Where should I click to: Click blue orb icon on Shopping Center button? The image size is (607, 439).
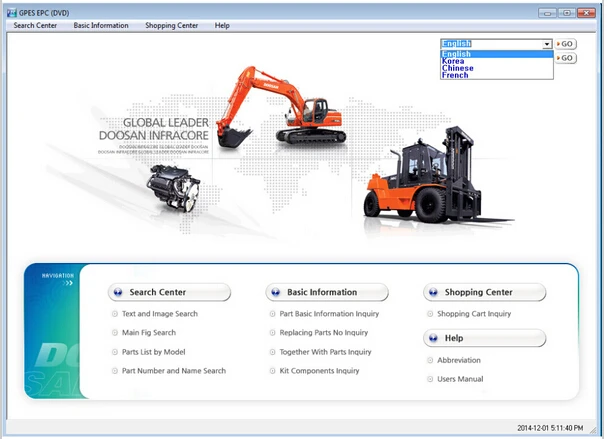433,292
